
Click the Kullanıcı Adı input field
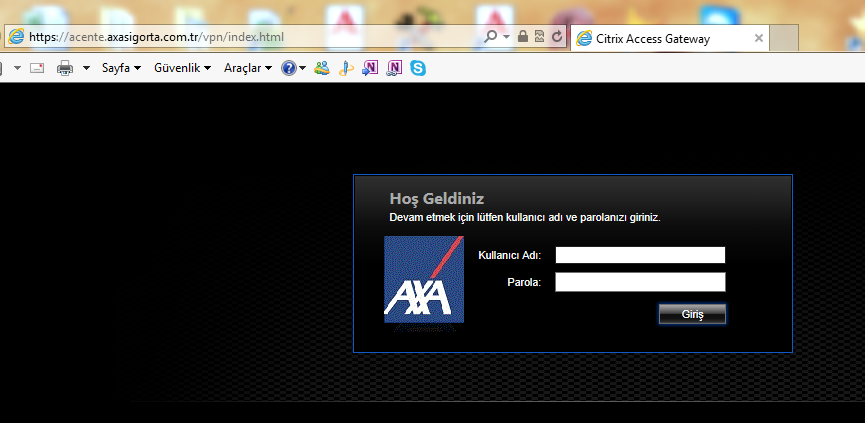(640, 255)
